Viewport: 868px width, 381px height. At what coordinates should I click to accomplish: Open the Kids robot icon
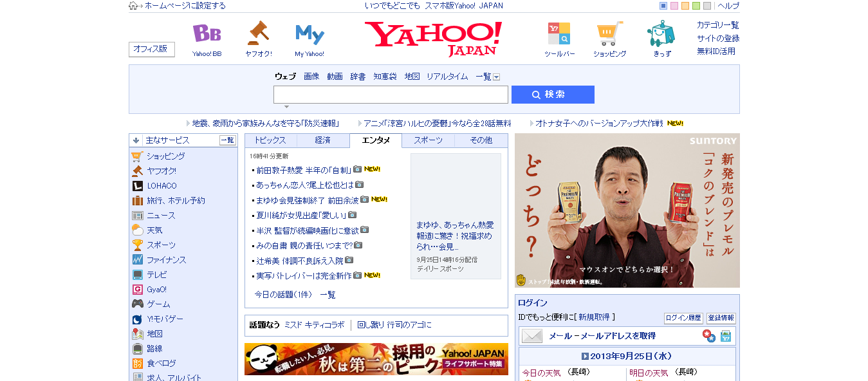(x=661, y=33)
